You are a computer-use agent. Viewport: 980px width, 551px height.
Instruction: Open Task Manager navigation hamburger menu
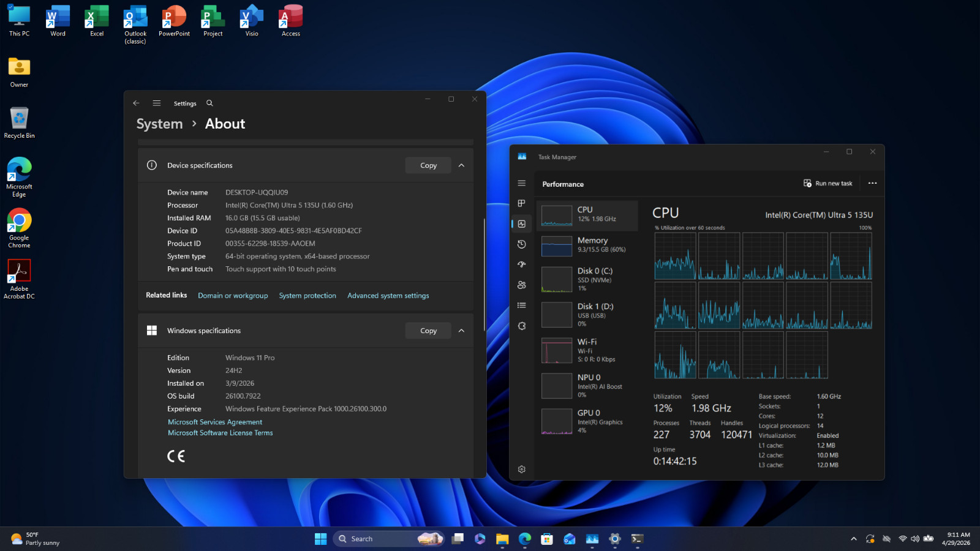522,183
